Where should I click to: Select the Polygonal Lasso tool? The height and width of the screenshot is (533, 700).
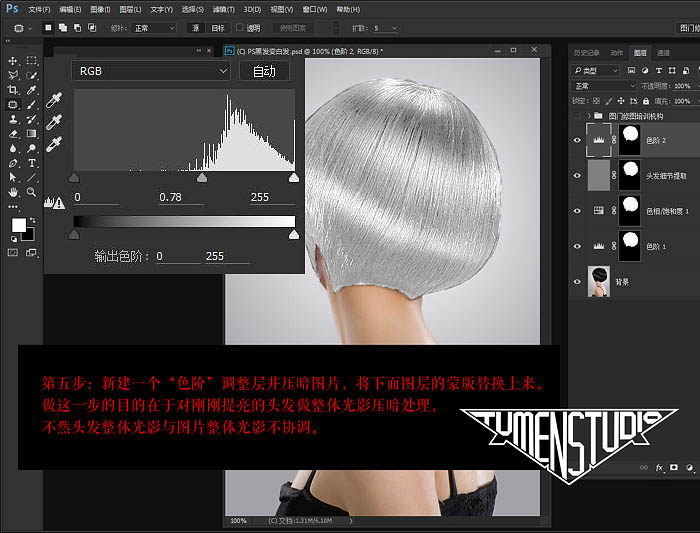tap(13, 75)
